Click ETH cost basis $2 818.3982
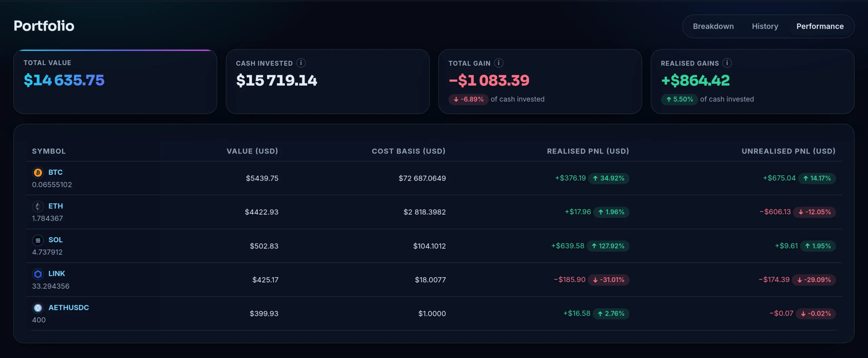Screen dimensions: 868x358 pos(425,212)
